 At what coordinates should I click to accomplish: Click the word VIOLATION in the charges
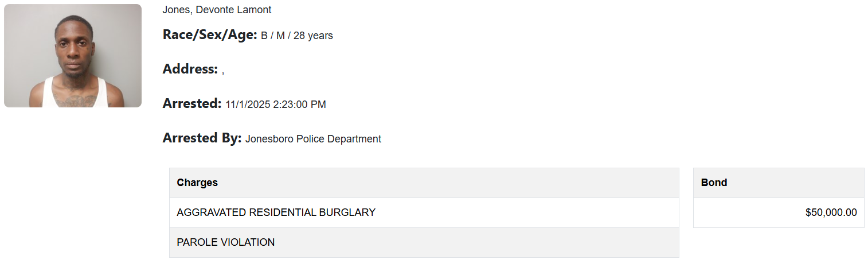(x=247, y=242)
